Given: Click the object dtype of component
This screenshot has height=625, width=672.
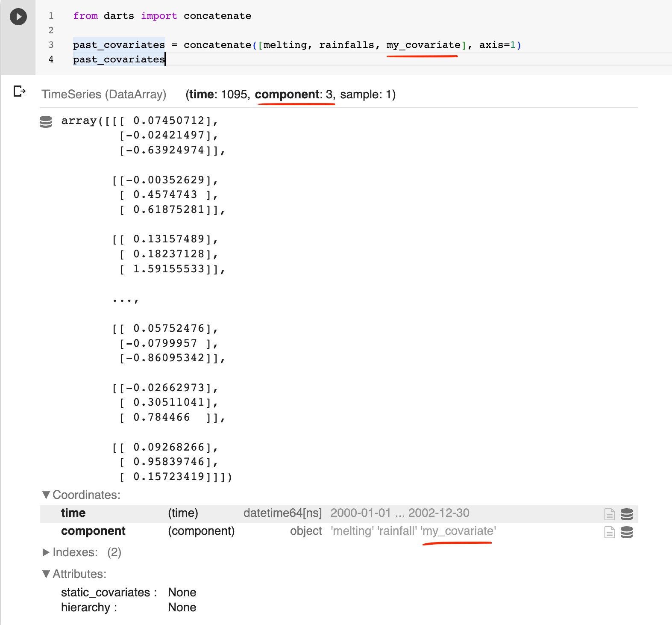Looking at the screenshot, I should tap(306, 531).
